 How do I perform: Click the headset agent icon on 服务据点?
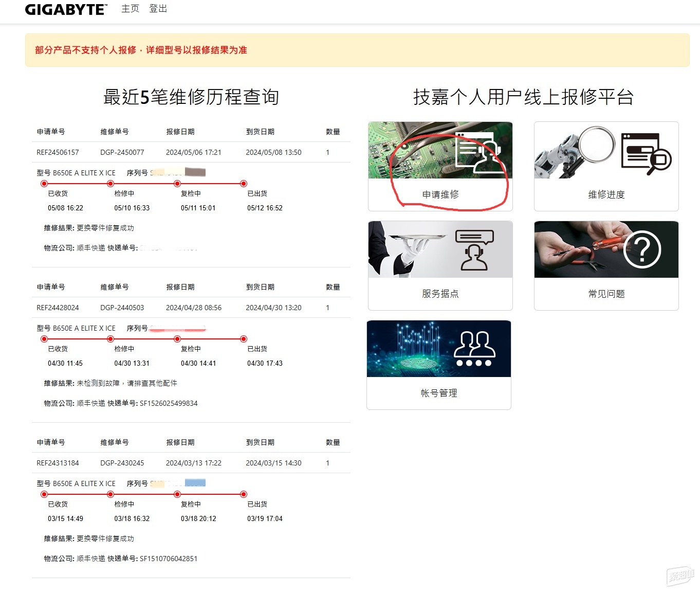click(474, 250)
